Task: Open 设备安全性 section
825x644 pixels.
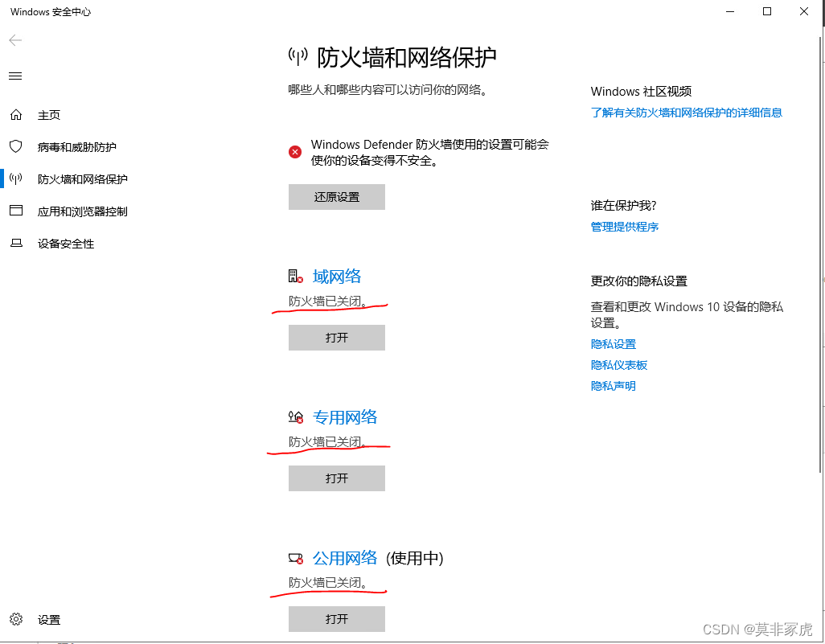Action: (66, 244)
